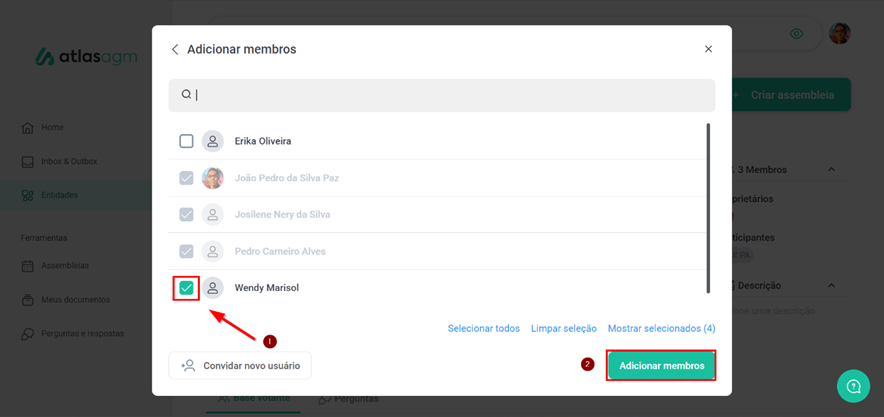The image size is (884, 417).
Task: Check the Erika Oliveira checkbox
Action: 186,141
